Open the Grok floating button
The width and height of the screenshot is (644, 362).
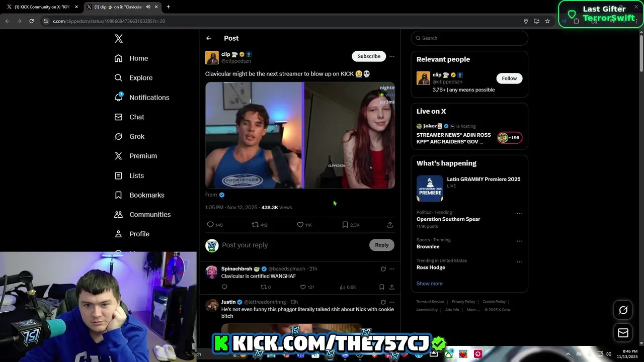[x=623, y=310]
